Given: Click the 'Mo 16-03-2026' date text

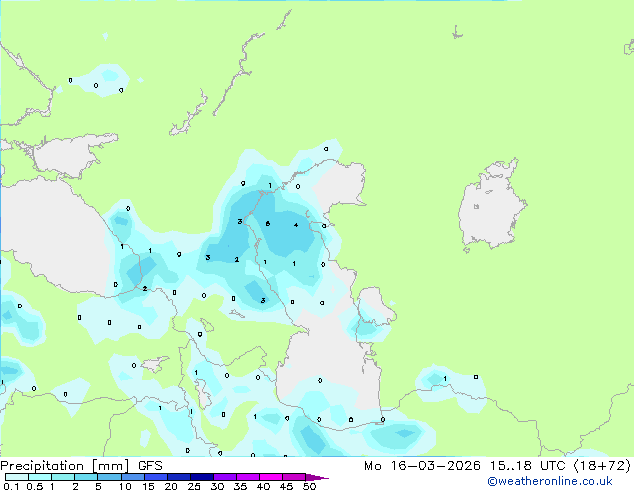Looking at the screenshot, I should [422, 466].
